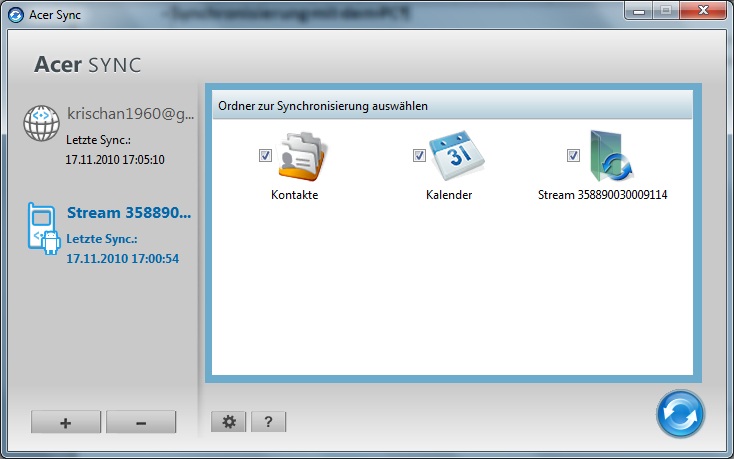This screenshot has height=459, width=734.
Task: Click the globe account icon
Action: point(42,122)
